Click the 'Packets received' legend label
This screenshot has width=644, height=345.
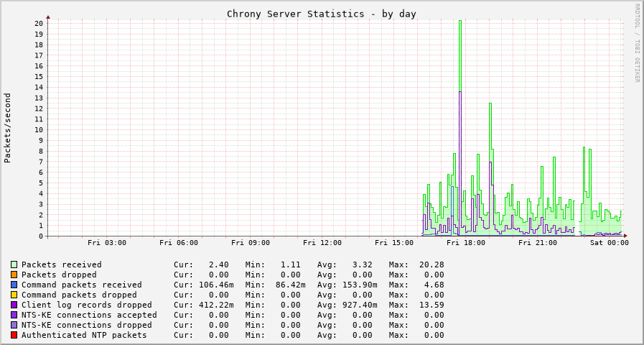pos(62,264)
